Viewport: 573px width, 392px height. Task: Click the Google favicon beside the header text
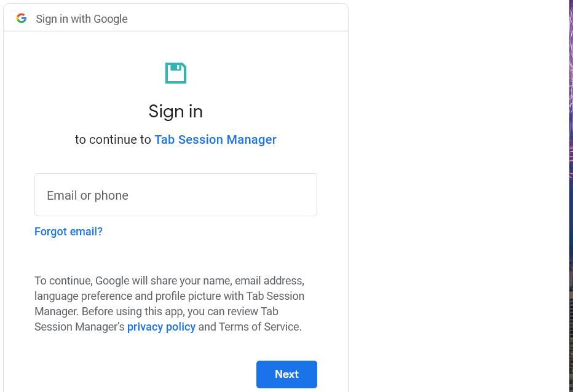(22, 18)
